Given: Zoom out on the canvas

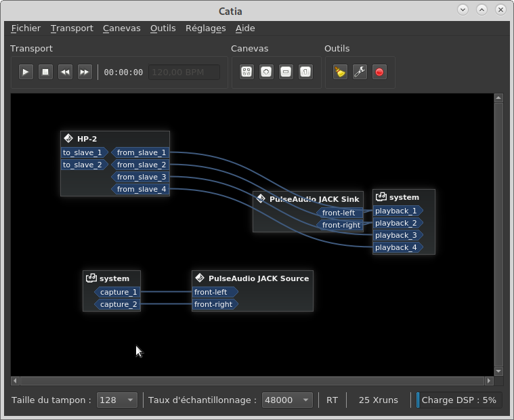Looking at the screenshot, I should [x=286, y=72].
